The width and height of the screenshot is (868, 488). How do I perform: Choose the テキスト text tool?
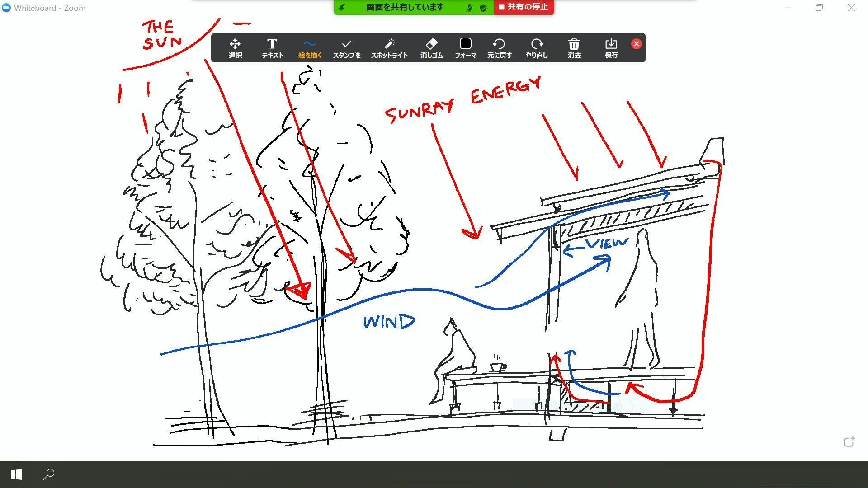point(272,48)
